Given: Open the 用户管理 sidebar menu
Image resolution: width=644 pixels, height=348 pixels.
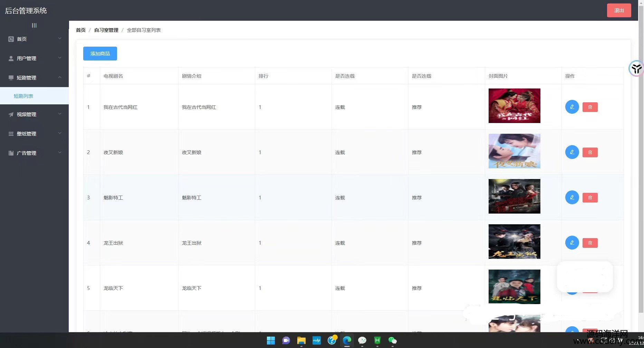Looking at the screenshot, I should (x=34, y=58).
